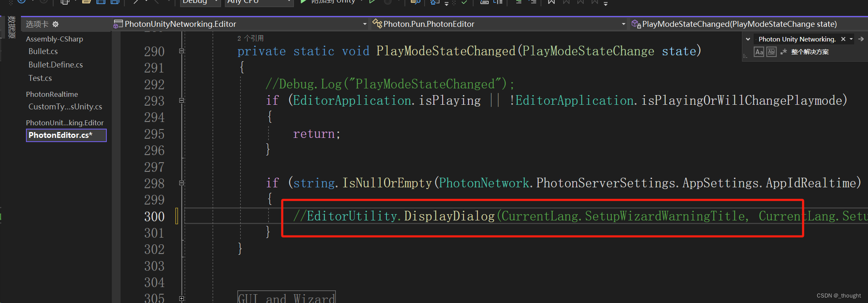Image resolution: width=868 pixels, height=303 pixels.
Task: Click the Photon Unity Networking search field
Action: point(796,39)
